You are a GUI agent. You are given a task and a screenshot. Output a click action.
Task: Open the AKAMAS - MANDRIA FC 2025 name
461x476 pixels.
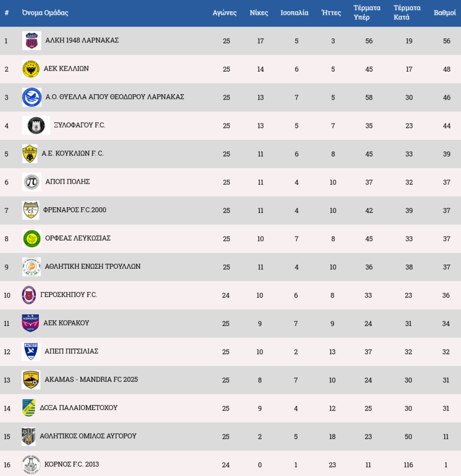coord(91,380)
